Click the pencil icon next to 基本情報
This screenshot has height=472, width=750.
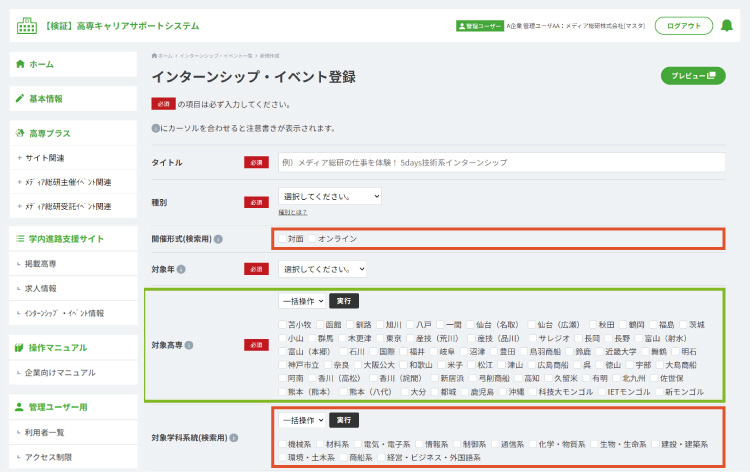click(x=20, y=99)
